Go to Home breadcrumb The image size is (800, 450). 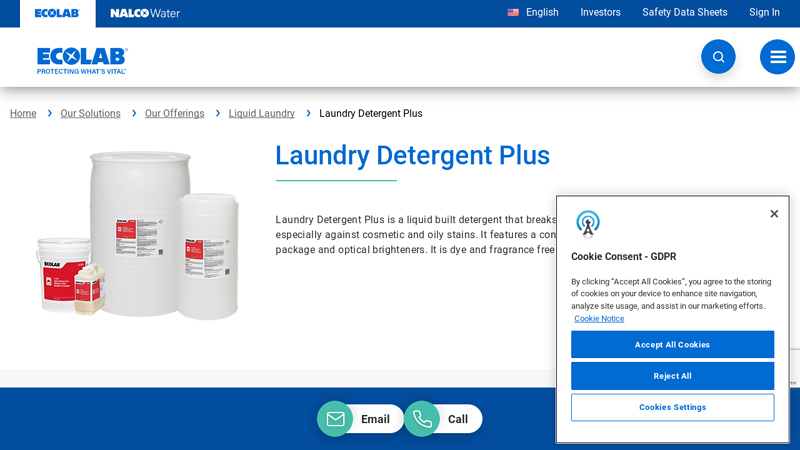point(23,113)
